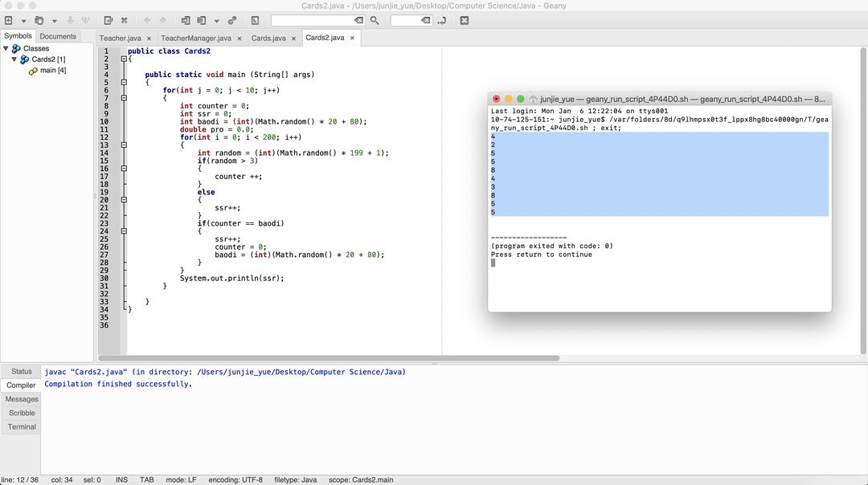Click the magnifier find icon
Screen dimensions: 868x485
click(x=375, y=20)
